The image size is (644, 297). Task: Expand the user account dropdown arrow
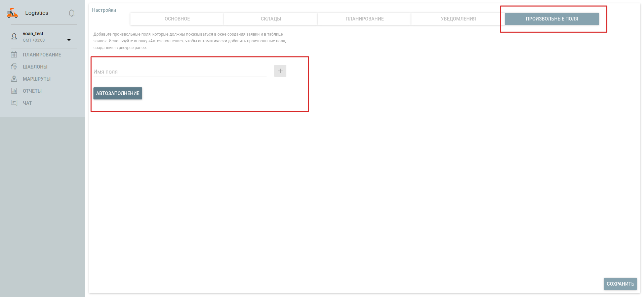pyautogui.click(x=69, y=40)
